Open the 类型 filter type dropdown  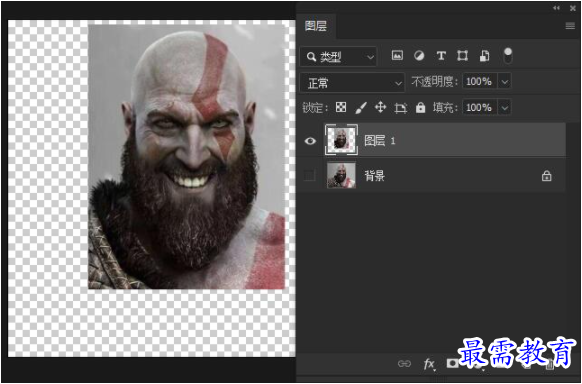coord(338,57)
